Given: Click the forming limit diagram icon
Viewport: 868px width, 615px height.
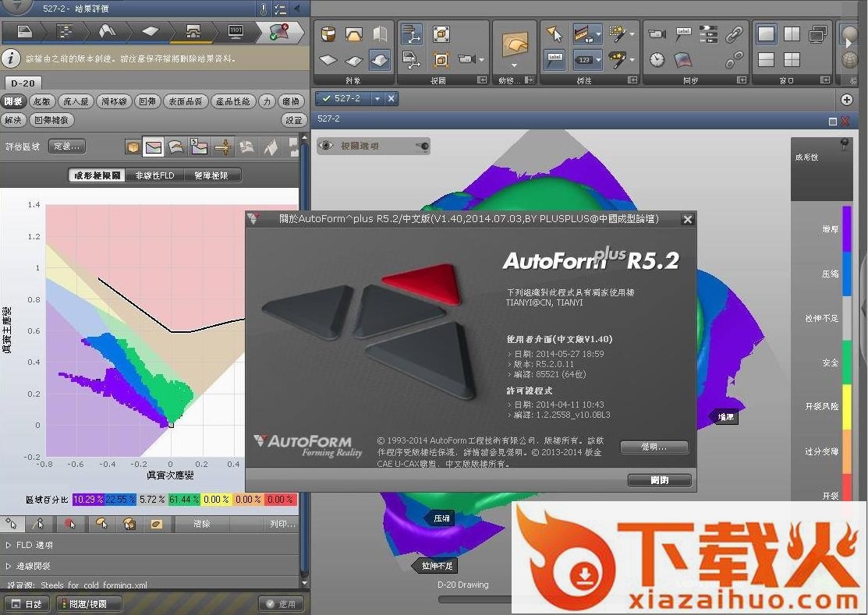Looking at the screenshot, I should 154,147.
